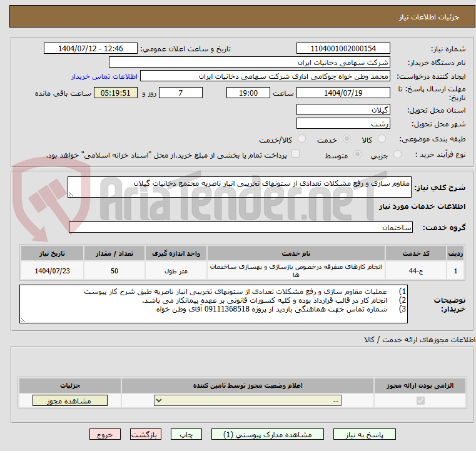This screenshot has height=451, width=476.
Task: Click the request creator name field
Action: tap(265, 76)
